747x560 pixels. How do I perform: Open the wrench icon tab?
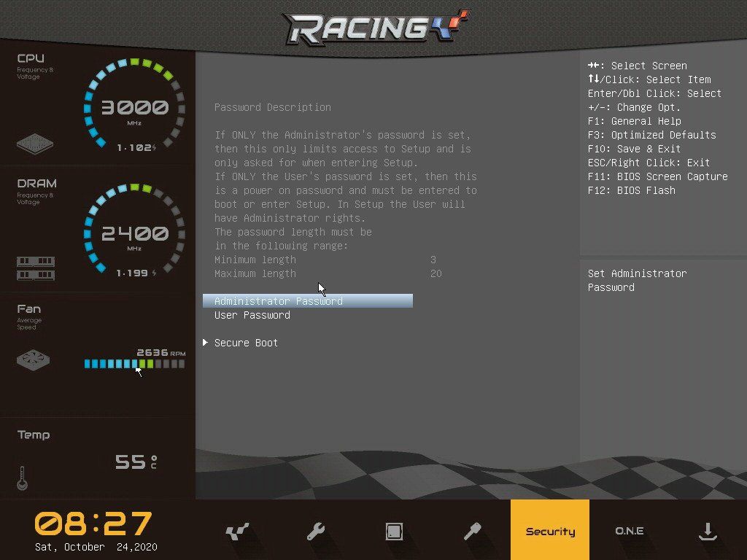[315, 532]
